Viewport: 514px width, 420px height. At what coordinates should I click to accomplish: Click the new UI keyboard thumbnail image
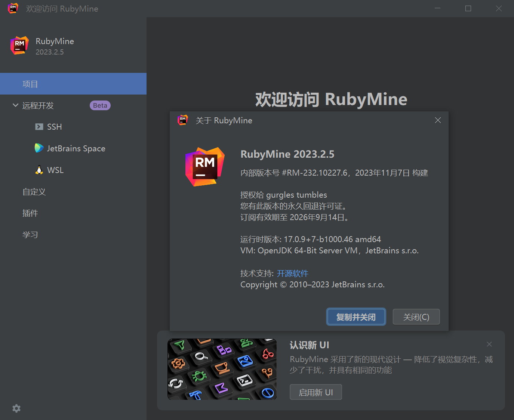point(222,369)
